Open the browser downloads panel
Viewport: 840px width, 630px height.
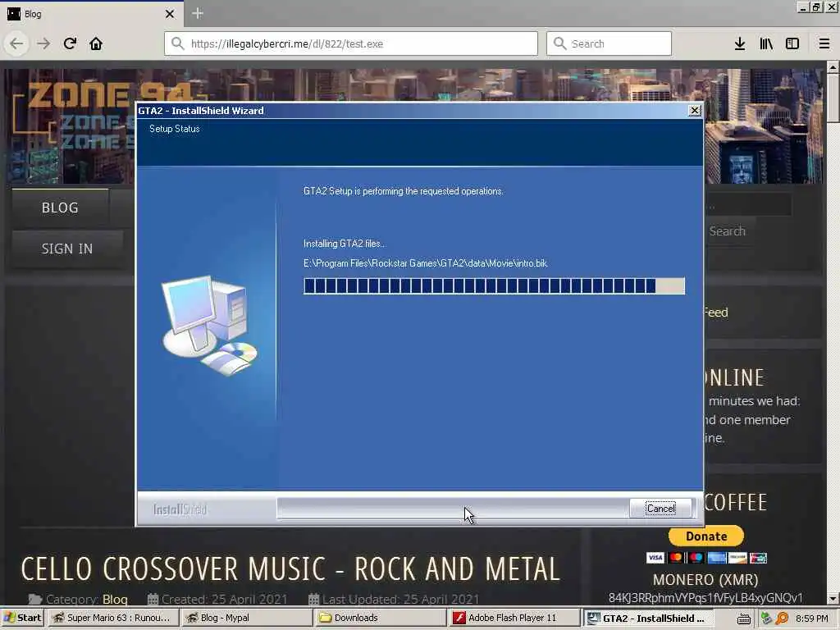click(x=740, y=43)
